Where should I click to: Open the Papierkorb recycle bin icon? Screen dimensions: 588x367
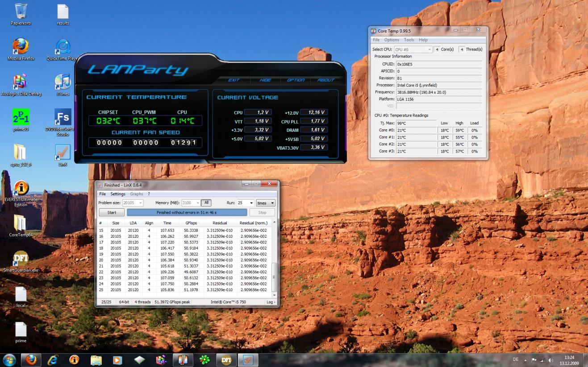pos(21,13)
